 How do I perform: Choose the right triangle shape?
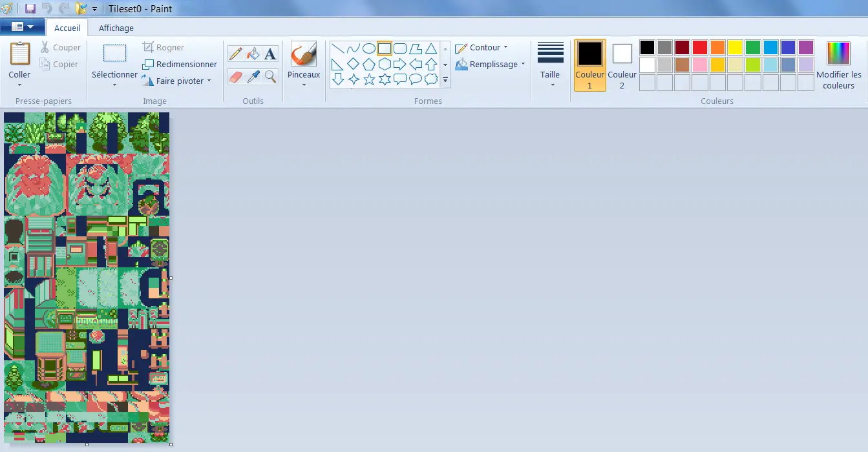pos(337,64)
